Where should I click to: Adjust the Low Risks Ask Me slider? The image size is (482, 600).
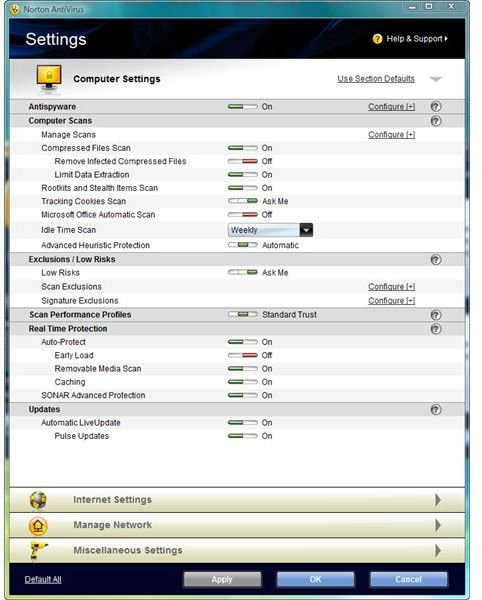click(x=243, y=272)
